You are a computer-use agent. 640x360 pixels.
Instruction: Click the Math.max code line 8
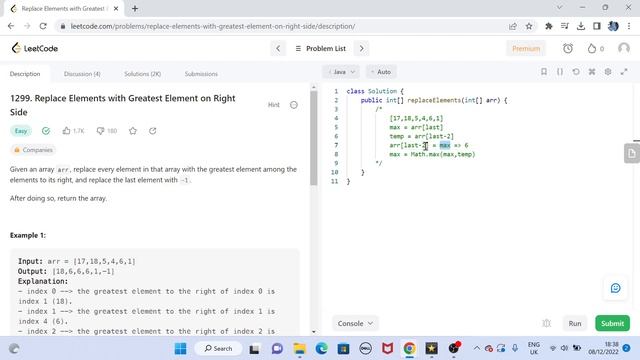click(x=432, y=154)
